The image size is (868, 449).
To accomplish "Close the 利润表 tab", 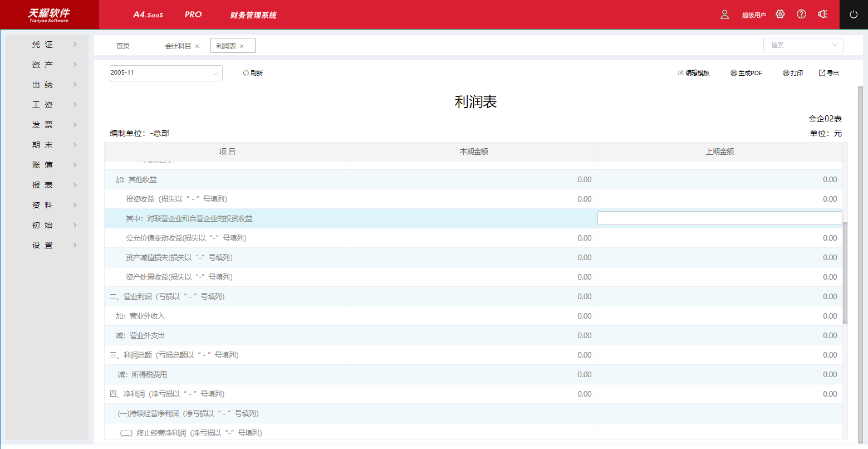I will click(x=242, y=46).
